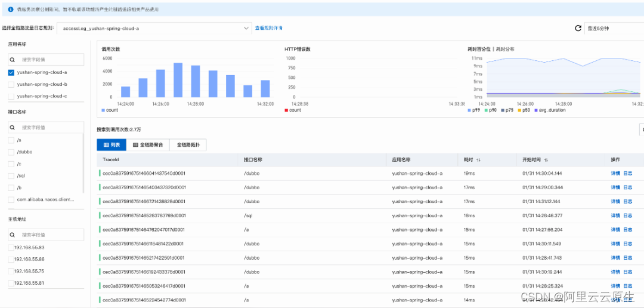
Task: Click the 16ms duration cell
Action: coord(469,215)
